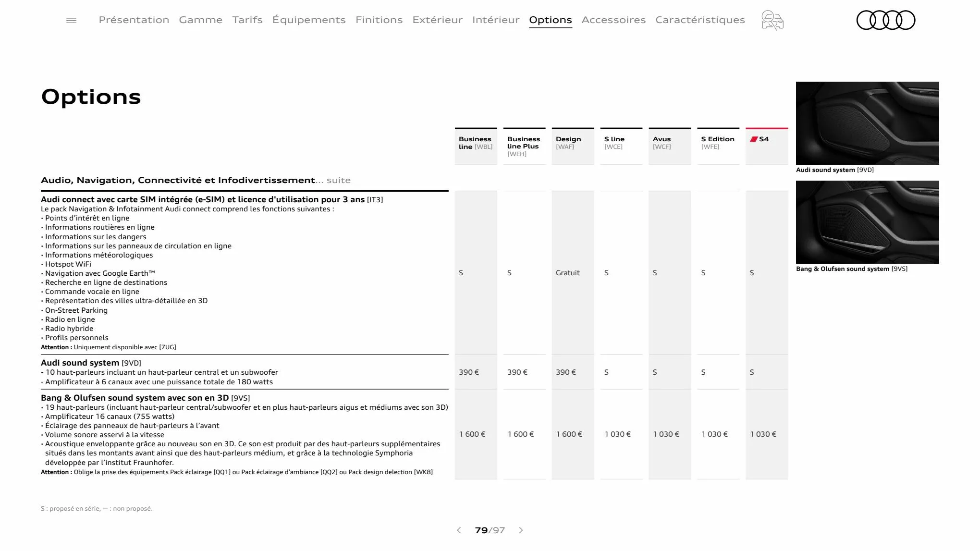This screenshot has width=980, height=551.
Task: Click 1 600 € under Business line Plus
Action: coord(521,434)
